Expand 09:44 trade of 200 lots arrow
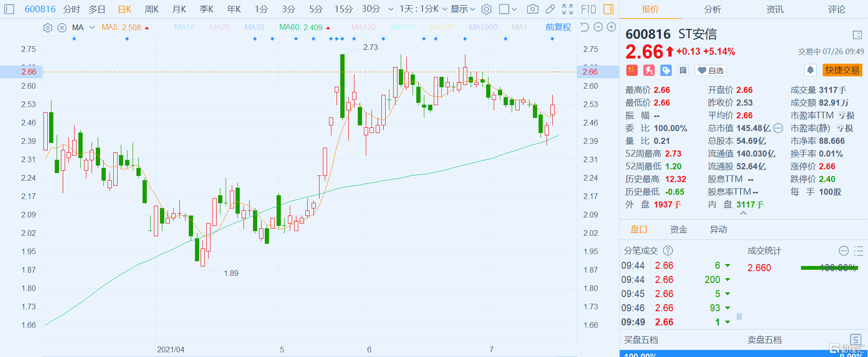Screen dimensions: 868x357 tap(728, 280)
